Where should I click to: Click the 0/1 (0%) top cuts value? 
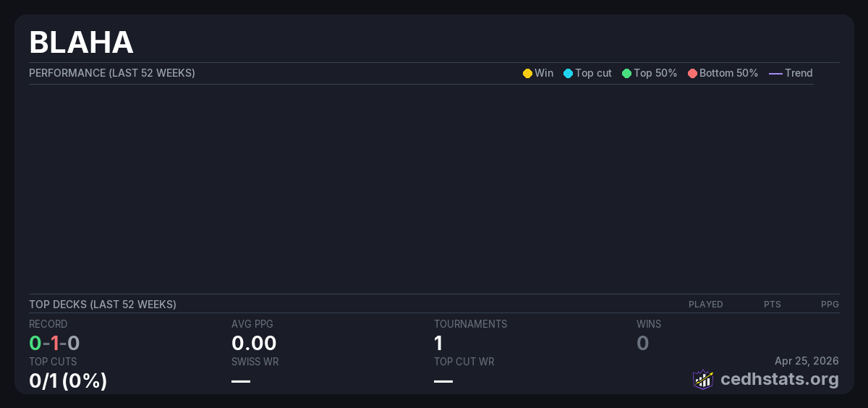[68, 380]
